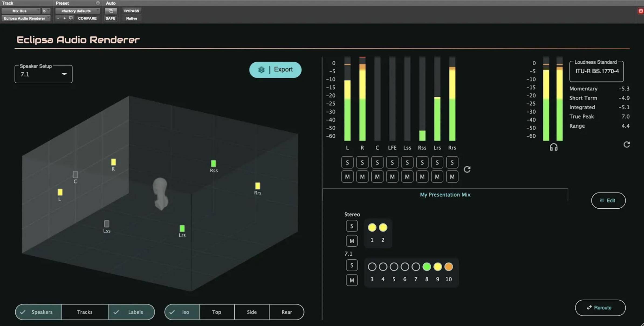Screen dimensions: 644x326
Task: Click the preset copy icon beside COMPARE
Action: (x=71, y=18)
